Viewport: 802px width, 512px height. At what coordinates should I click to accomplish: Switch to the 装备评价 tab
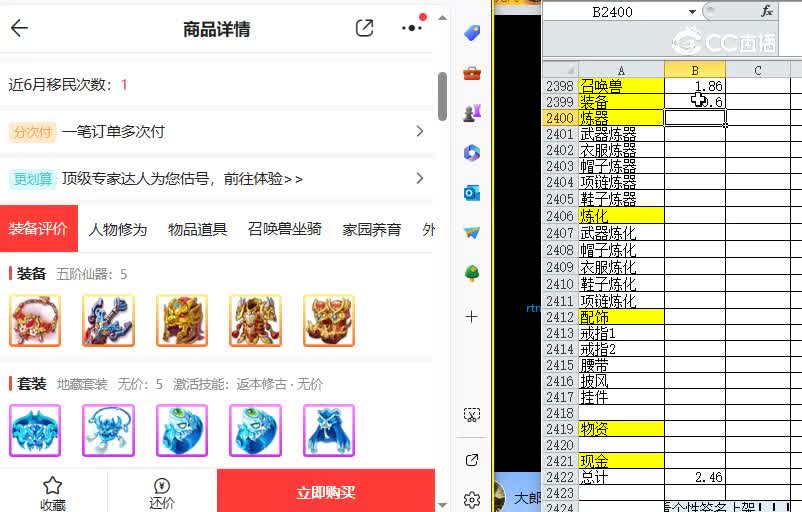click(38, 229)
